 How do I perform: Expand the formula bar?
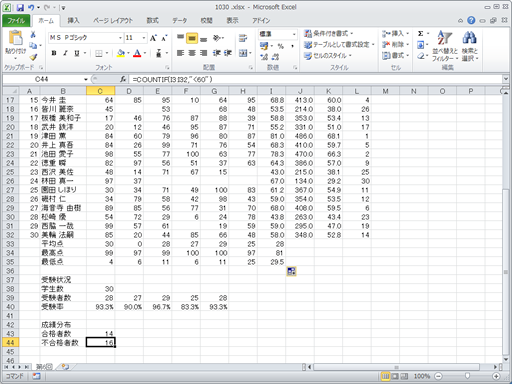pyautogui.click(x=506, y=79)
